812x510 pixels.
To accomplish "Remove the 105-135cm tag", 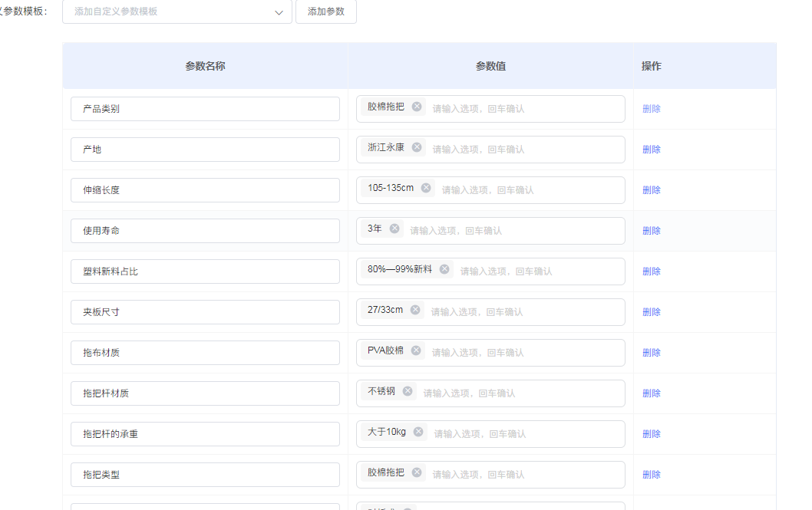I will point(426,188).
